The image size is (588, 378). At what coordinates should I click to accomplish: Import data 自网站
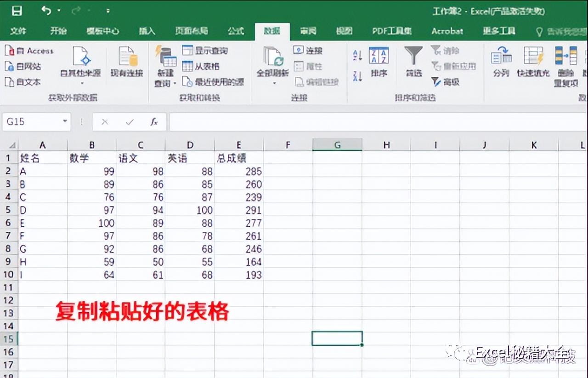click(23, 67)
